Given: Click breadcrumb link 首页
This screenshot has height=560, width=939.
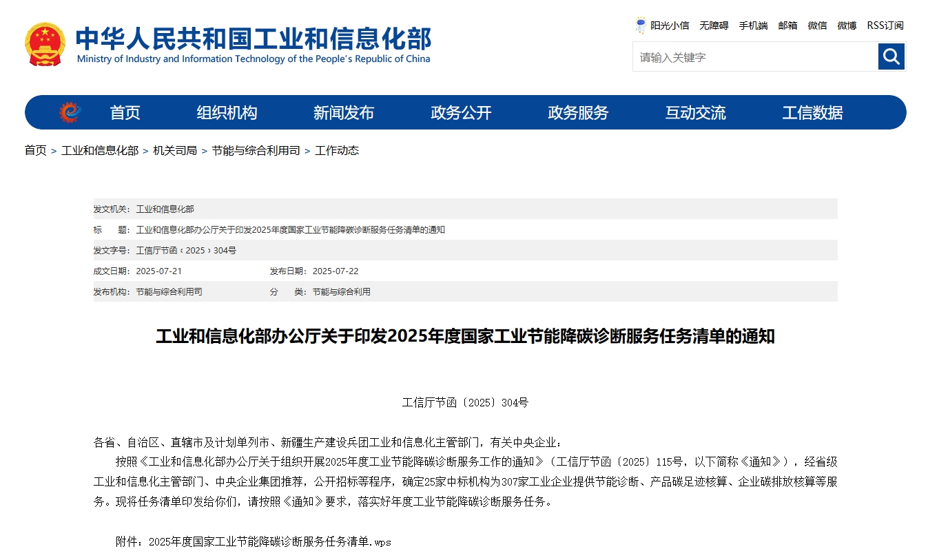Looking at the screenshot, I should click(36, 150).
